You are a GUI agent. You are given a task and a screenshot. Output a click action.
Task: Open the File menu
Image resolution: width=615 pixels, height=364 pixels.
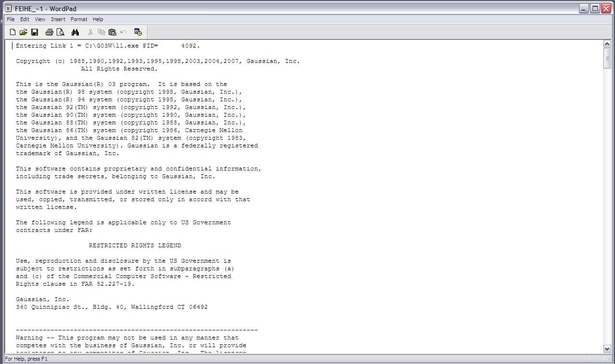pyautogui.click(x=11, y=19)
